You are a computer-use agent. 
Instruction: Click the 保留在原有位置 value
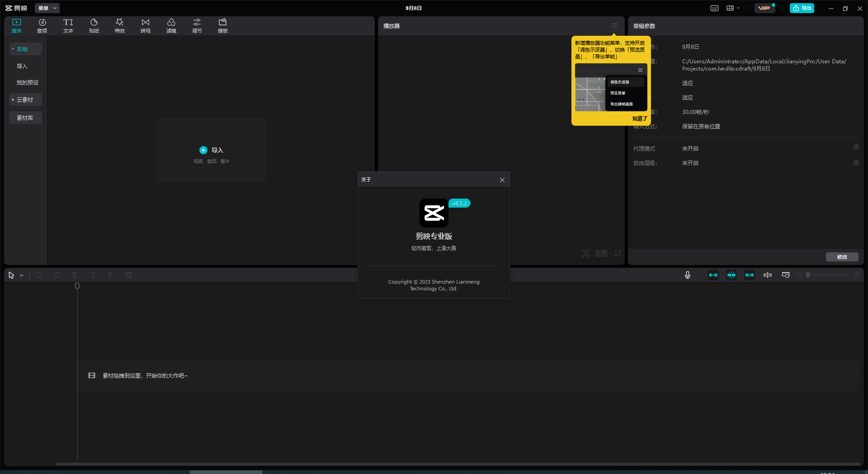(701, 127)
